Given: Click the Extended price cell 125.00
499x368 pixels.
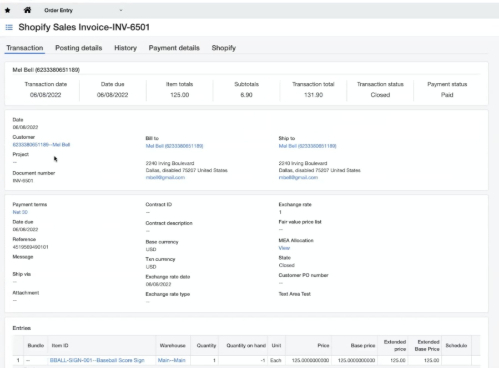Looking at the screenshot, I should click(398, 360).
